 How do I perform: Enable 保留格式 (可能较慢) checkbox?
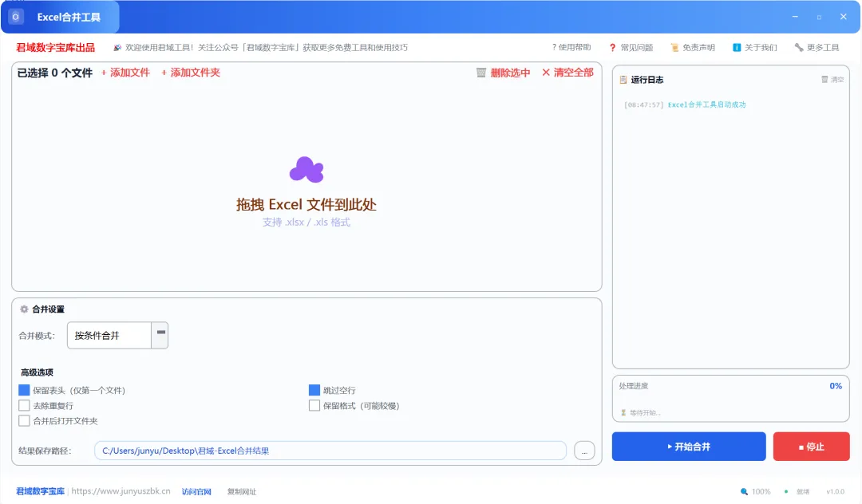point(314,406)
